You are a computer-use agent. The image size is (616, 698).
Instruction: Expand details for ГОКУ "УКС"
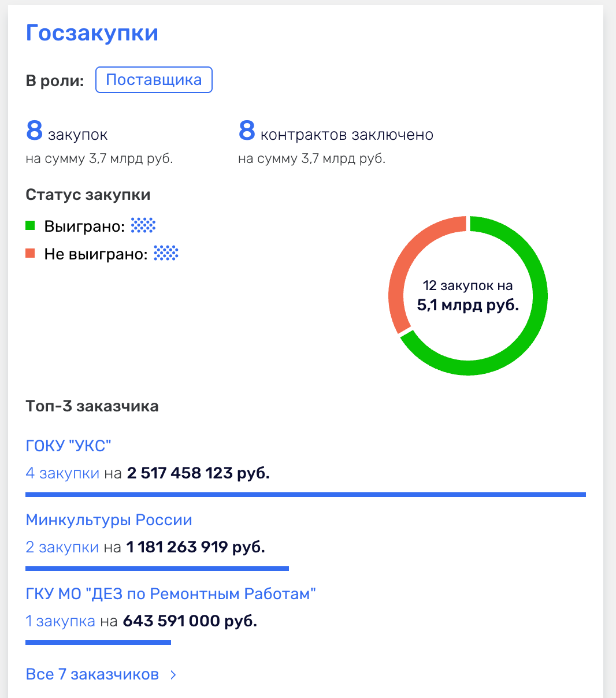68,445
